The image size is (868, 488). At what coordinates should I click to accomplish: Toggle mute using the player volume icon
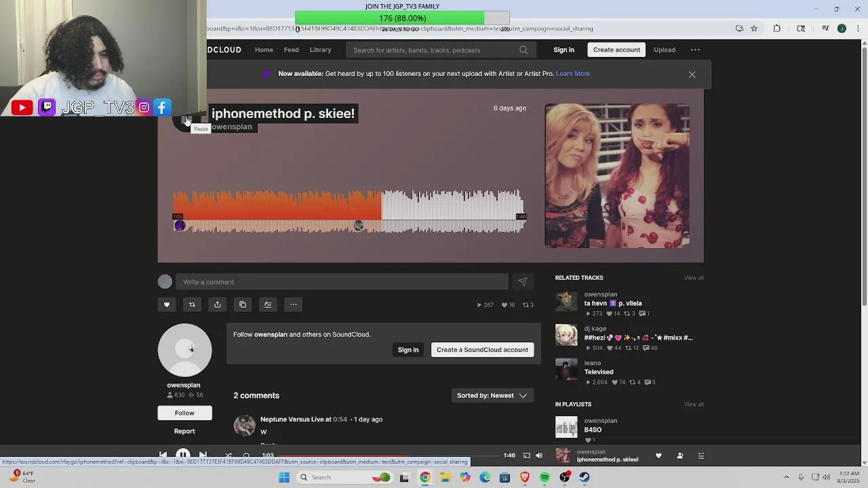539,455
